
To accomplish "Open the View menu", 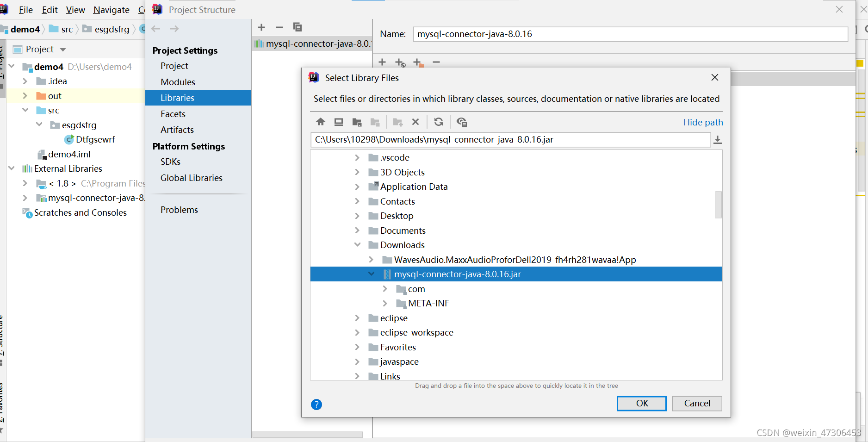I will (75, 10).
